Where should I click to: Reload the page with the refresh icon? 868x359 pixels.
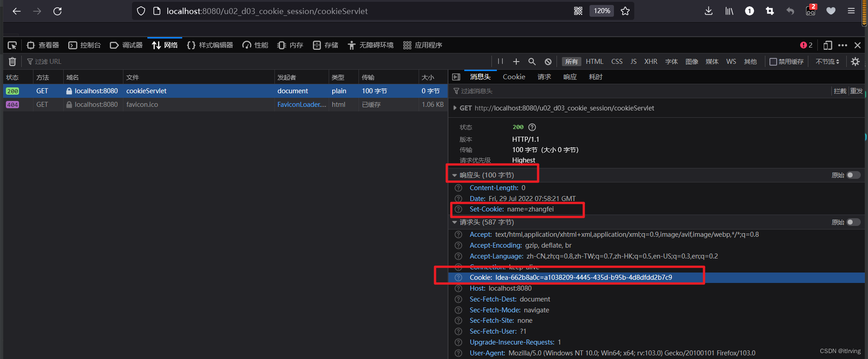(x=57, y=11)
